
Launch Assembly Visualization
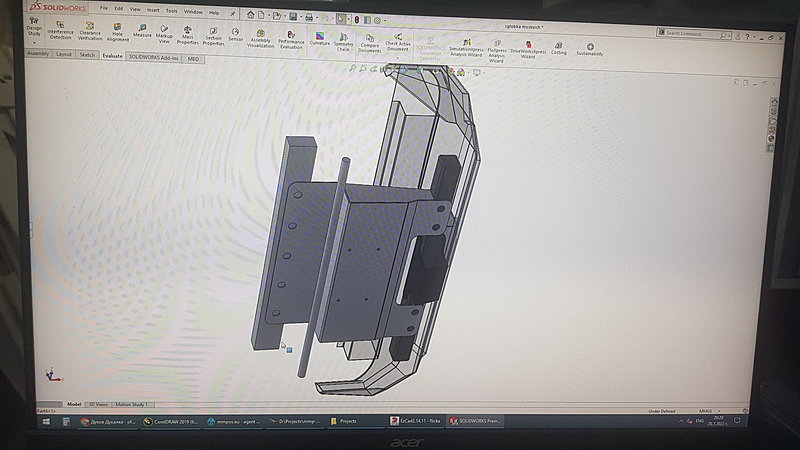(260, 38)
